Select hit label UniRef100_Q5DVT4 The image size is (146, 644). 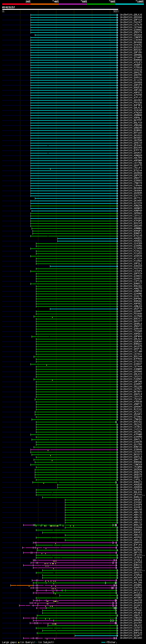tap(131, 32)
